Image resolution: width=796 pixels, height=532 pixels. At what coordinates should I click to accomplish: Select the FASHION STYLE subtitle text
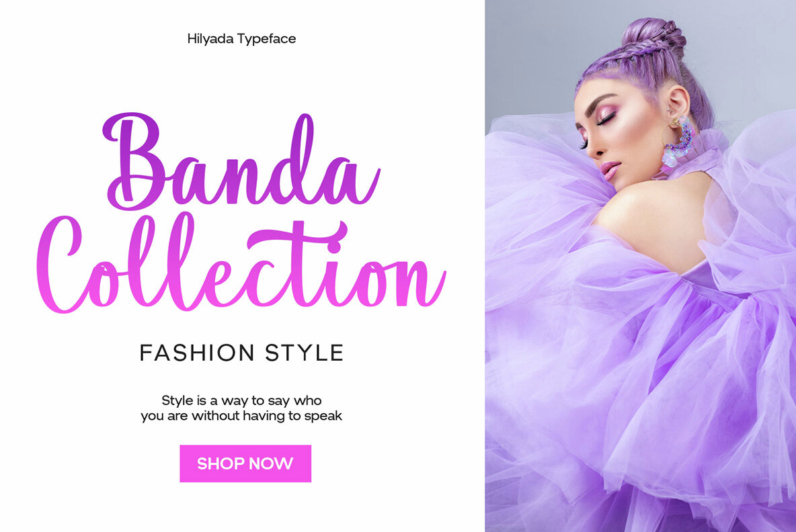(x=241, y=353)
